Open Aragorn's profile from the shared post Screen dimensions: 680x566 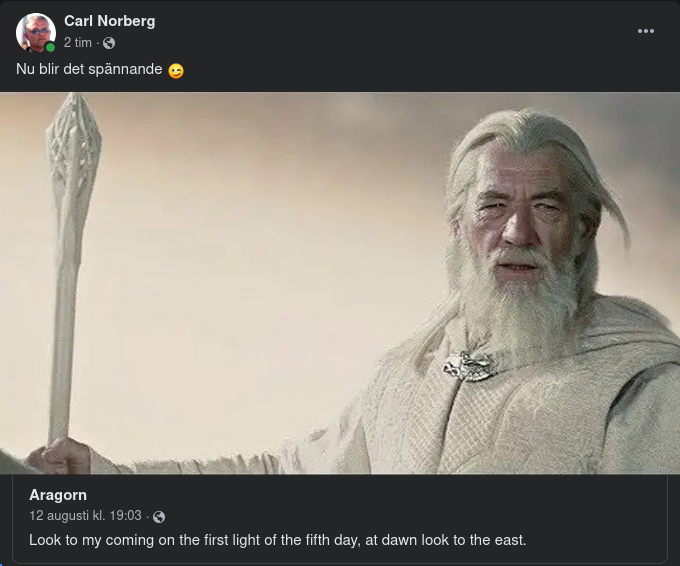pyautogui.click(x=58, y=495)
